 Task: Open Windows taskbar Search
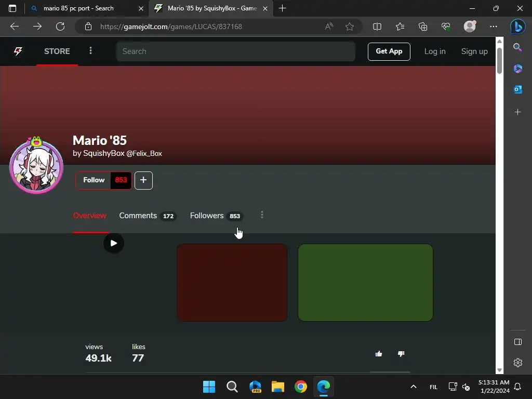click(x=232, y=387)
